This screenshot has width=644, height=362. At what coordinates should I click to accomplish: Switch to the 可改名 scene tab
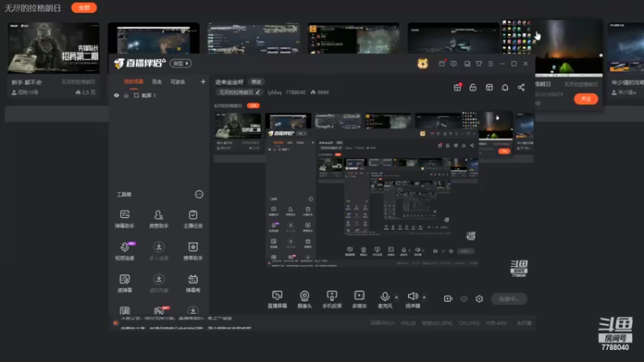tap(177, 82)
